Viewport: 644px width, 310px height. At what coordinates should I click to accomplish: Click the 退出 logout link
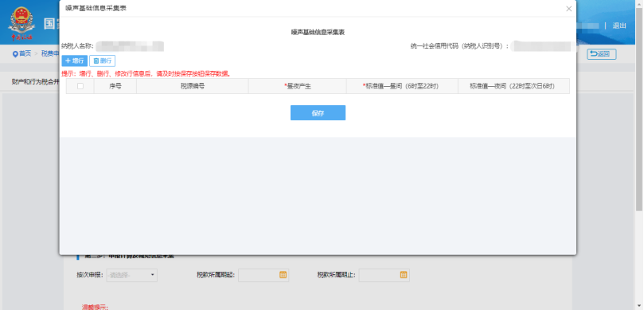coord(619,26)
